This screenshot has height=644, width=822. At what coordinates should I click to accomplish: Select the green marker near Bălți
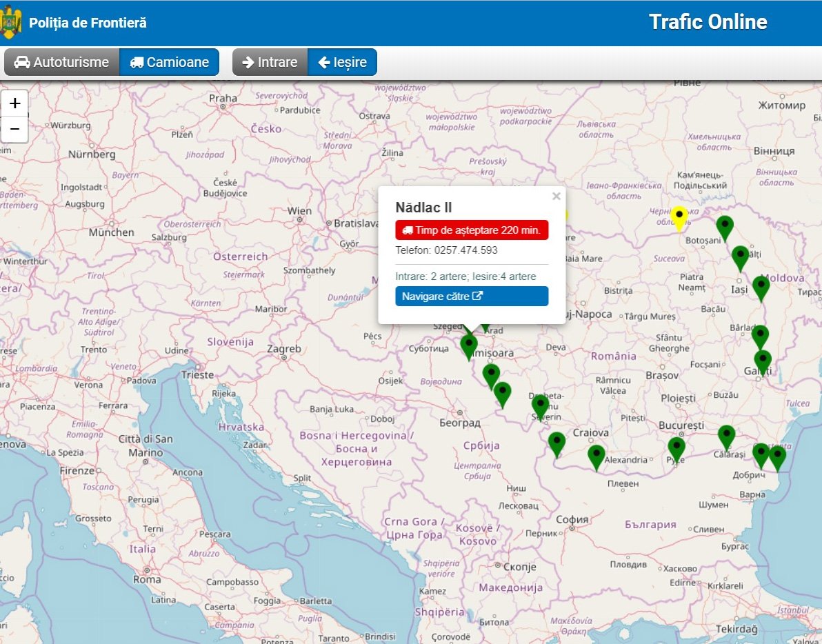pyautogui.click(x=740, y=256)
